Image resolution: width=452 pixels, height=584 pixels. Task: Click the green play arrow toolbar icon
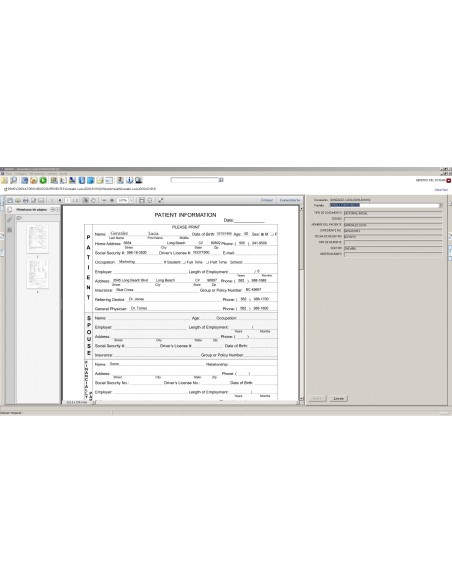coord(43,181)
